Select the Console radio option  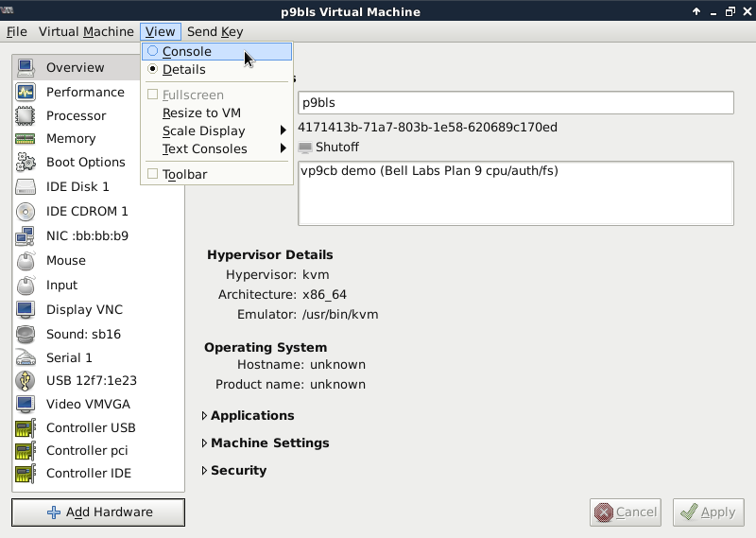tap(153, 52)
